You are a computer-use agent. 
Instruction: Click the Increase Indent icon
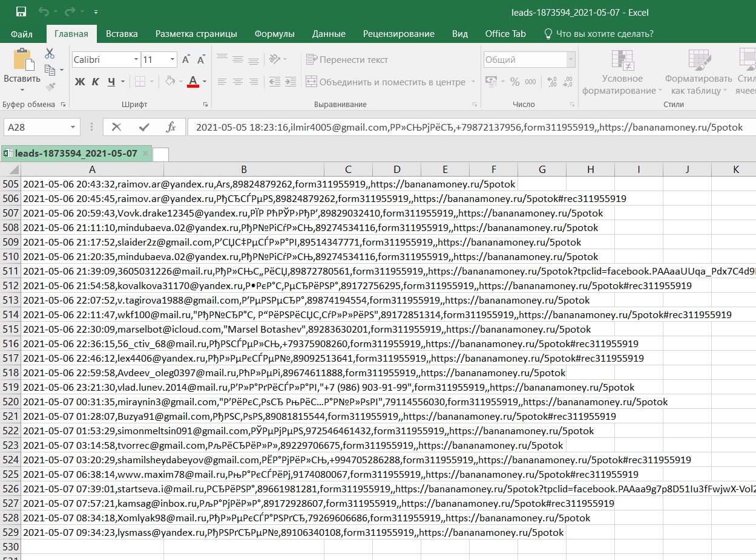(x=291, y=82)
